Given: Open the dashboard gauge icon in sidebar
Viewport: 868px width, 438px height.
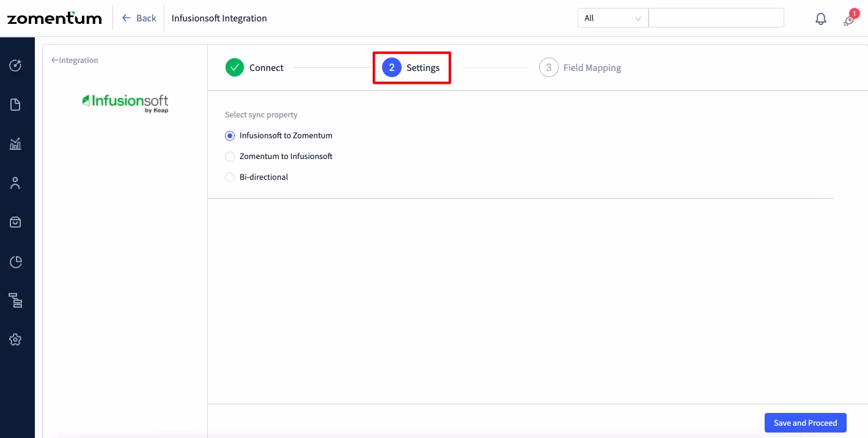Looking at the screenshot, I should (x=16, y=65).
